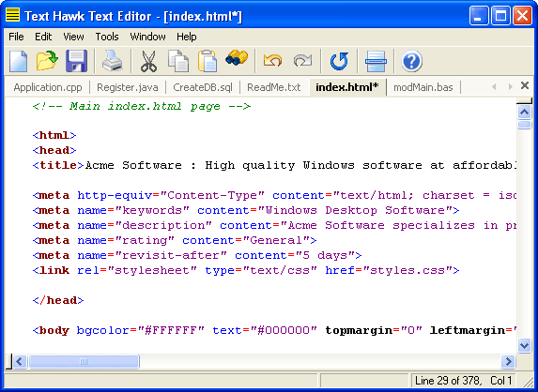Open a file with the folder icon
The image size is (538, 392).
(47, 61)
